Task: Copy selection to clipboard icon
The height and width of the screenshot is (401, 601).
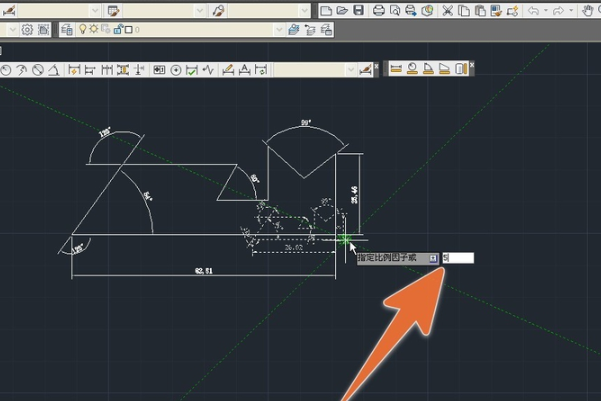Action: point(464,10)
